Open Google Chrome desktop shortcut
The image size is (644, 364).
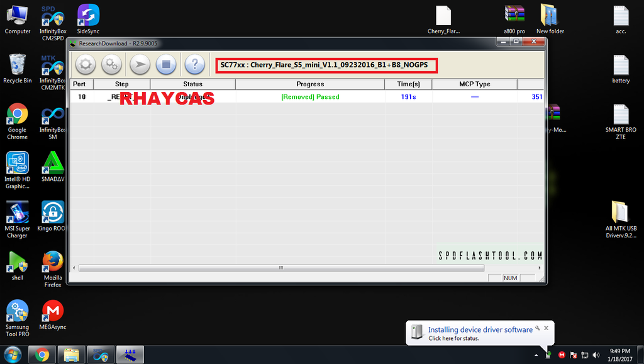point(17,120)
